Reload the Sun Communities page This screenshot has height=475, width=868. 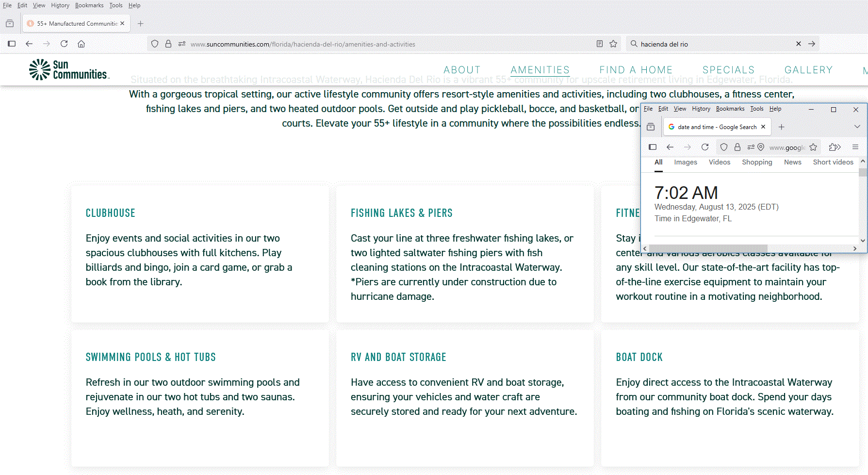click(x=64, y=44)
